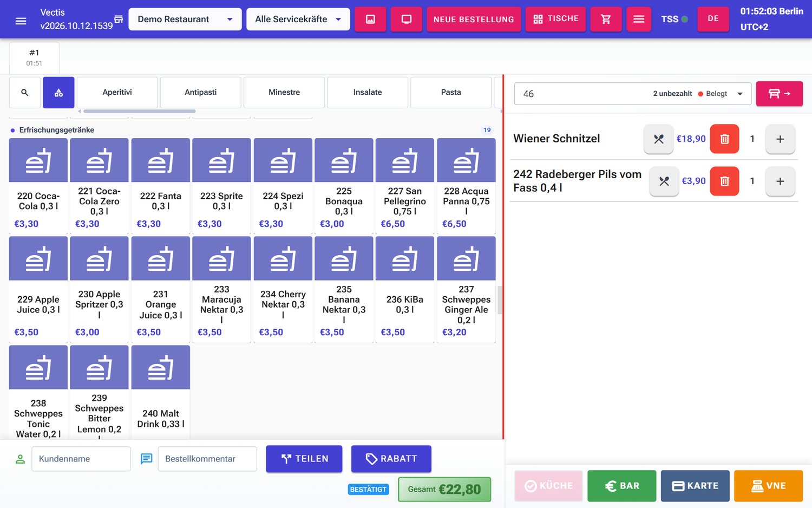Increase Wiener Schnitzel quantity with plus
Screen dimensions: 812x508
(780, 139)
